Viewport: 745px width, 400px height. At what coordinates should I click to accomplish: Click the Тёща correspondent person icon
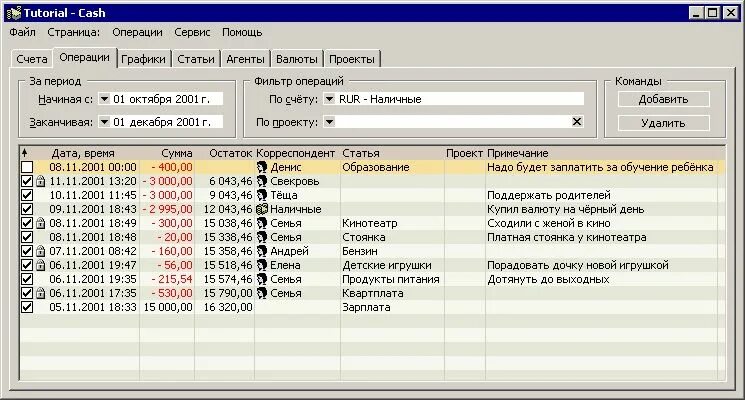[262, 195]
